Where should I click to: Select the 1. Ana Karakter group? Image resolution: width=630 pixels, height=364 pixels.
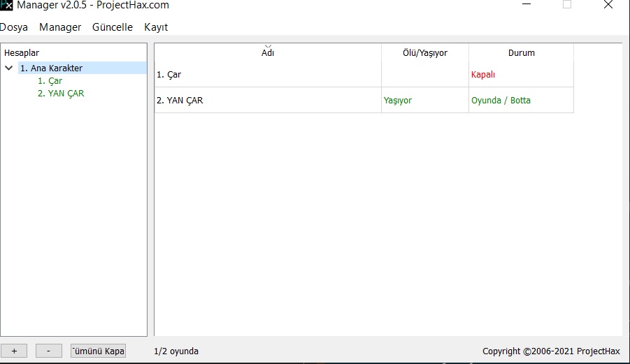point(52,68)
